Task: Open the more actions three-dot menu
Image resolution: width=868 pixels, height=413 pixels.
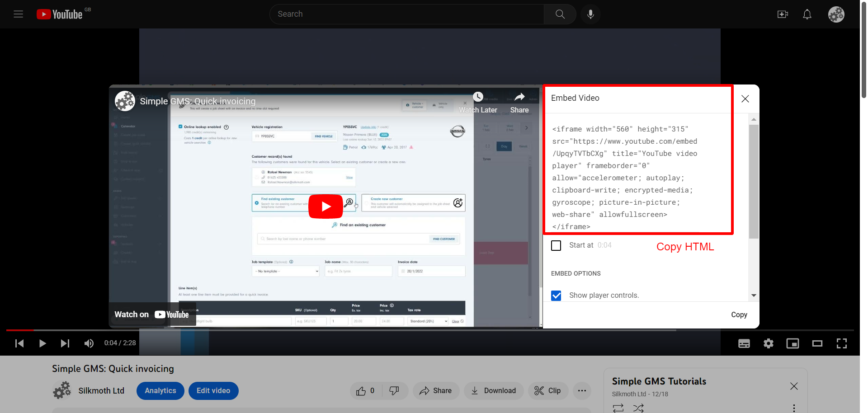Action: (x=582, y=391)
